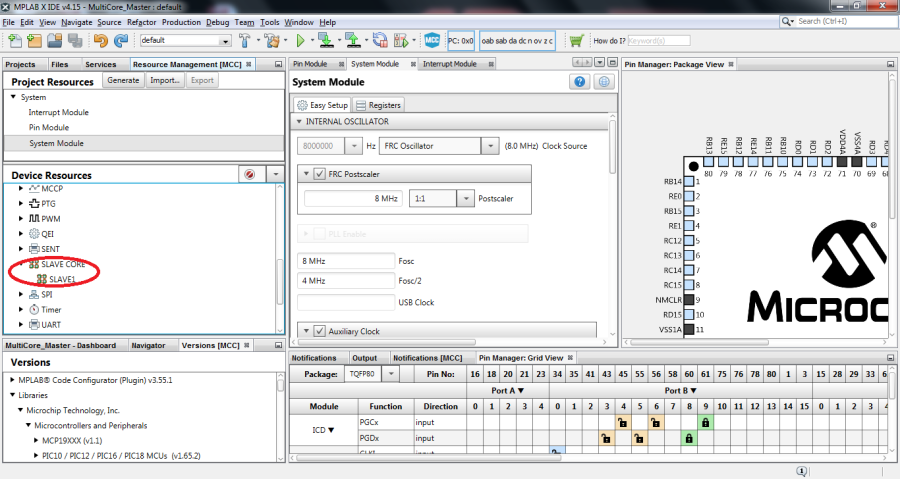Screen dimensions: 900x479
Task: Click the Generate button
Action: (x=123, y=80)
